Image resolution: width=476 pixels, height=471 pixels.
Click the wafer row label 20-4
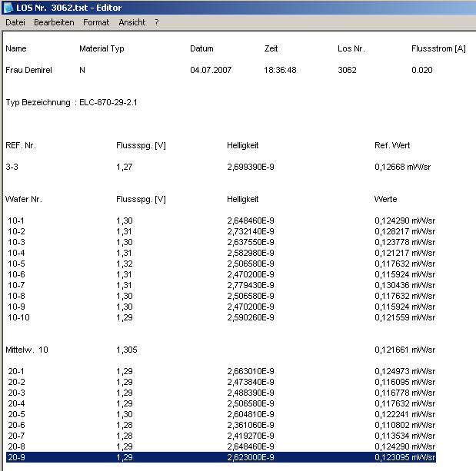pyautogui.click(x=16, y=403)
